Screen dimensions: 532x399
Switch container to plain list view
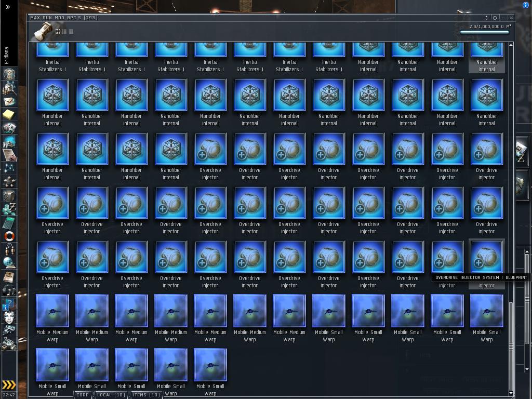(x=71, y=32)
